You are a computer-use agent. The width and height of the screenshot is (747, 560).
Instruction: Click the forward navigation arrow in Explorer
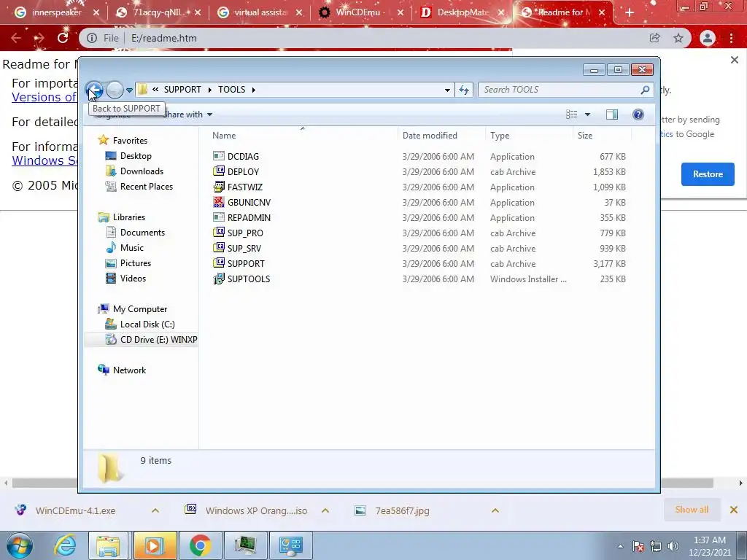pyautogui.click(x=115, y=90)
